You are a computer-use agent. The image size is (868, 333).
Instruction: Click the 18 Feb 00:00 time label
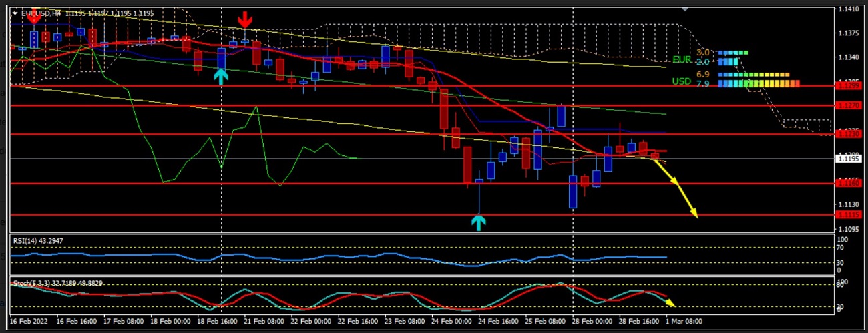(x=170, y=320)
